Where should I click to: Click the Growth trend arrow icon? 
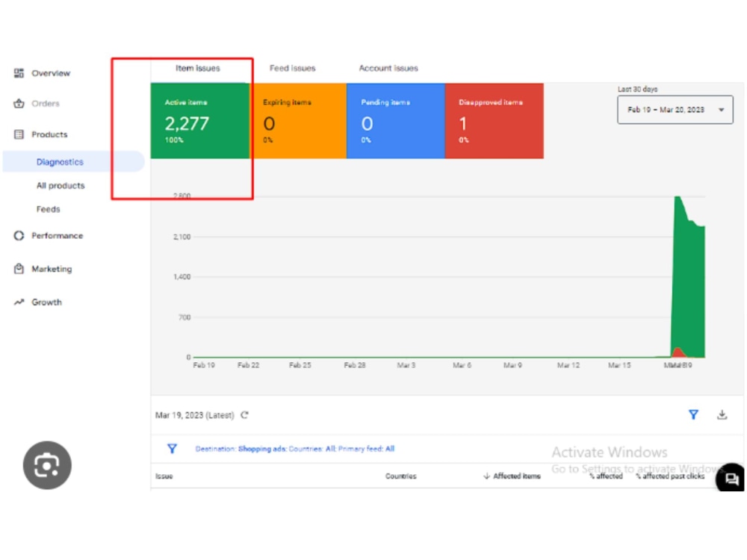point(19,302)
